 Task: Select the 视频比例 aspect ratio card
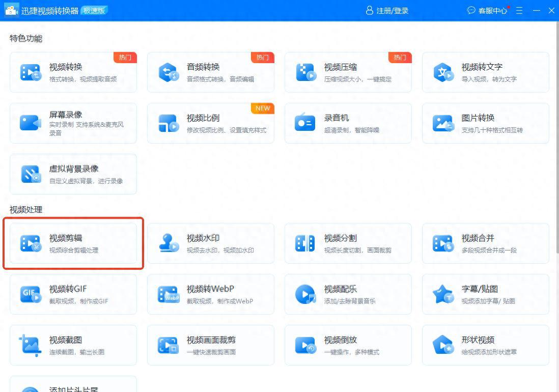210,123
